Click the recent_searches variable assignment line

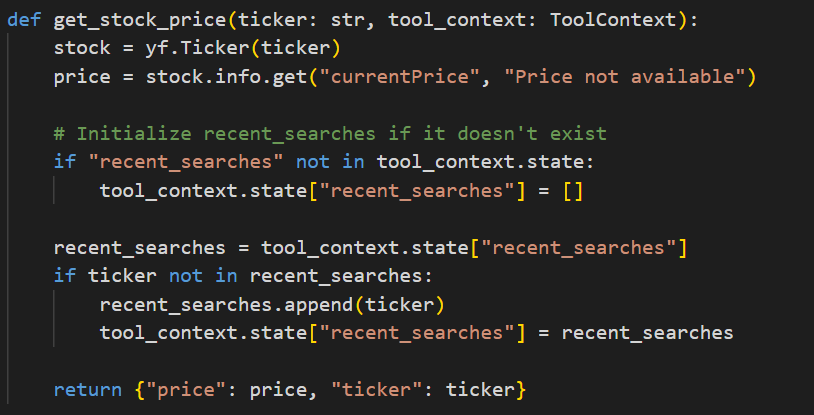371,248
